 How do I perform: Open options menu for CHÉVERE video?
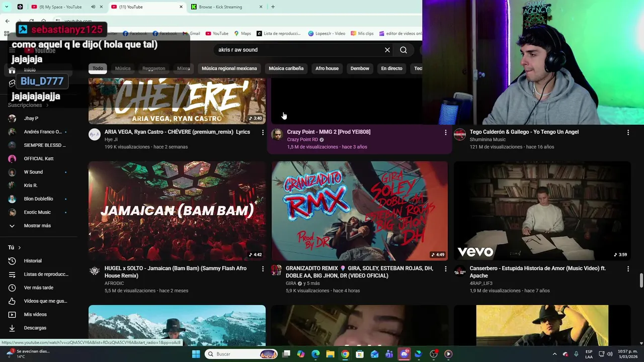[x=262, y=132]
